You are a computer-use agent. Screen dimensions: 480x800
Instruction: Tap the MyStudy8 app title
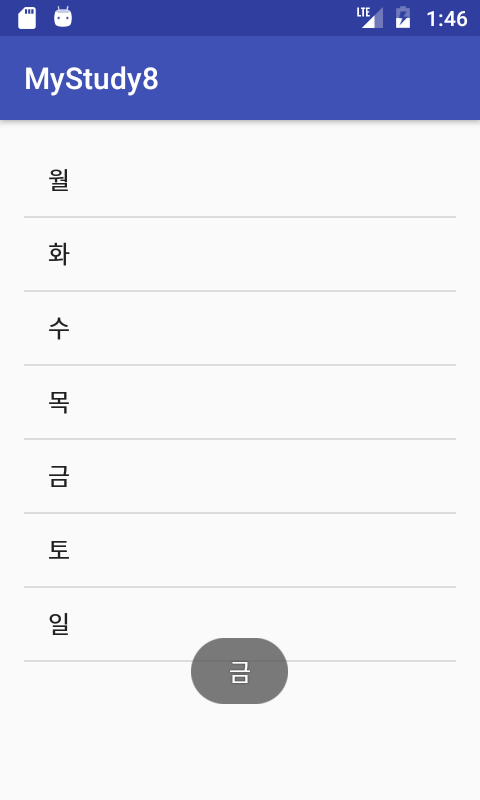(x=92, y=80)
